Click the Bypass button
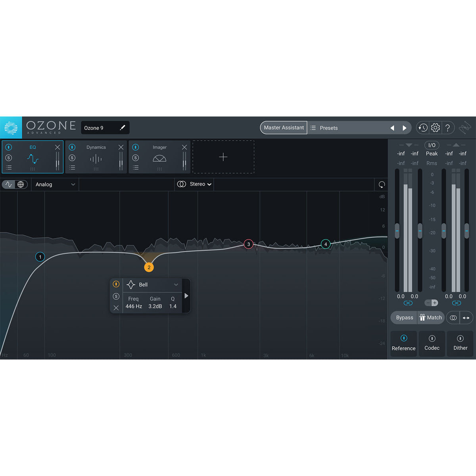The image size is (476, 476). 405,317
